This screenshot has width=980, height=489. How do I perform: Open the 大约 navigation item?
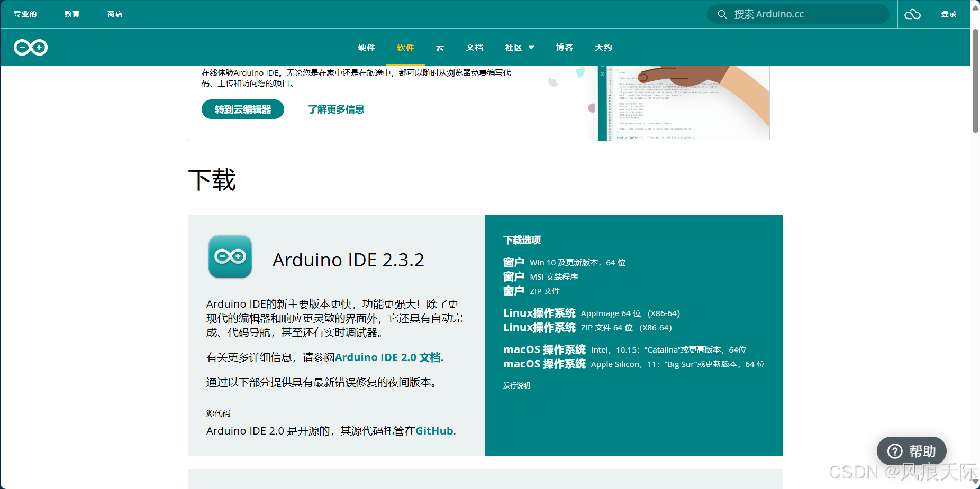click(603, 48)
